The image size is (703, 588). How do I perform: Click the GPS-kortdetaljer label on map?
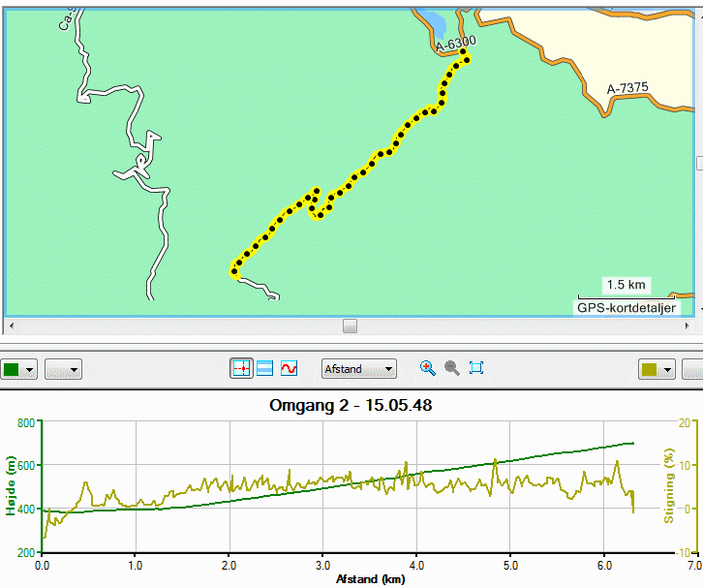pyautogui.click(x=626, y=308)
